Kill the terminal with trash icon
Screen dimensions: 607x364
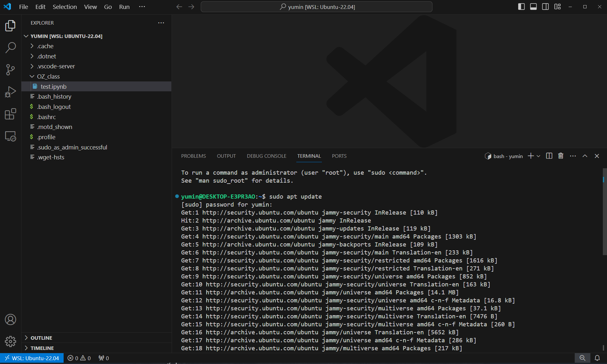pyautogui.click(x=561, y=156)
